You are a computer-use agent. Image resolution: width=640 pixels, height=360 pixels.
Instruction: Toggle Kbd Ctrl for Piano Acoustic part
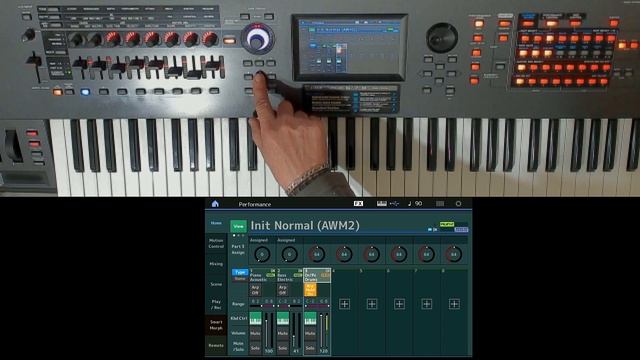point(255,318)
